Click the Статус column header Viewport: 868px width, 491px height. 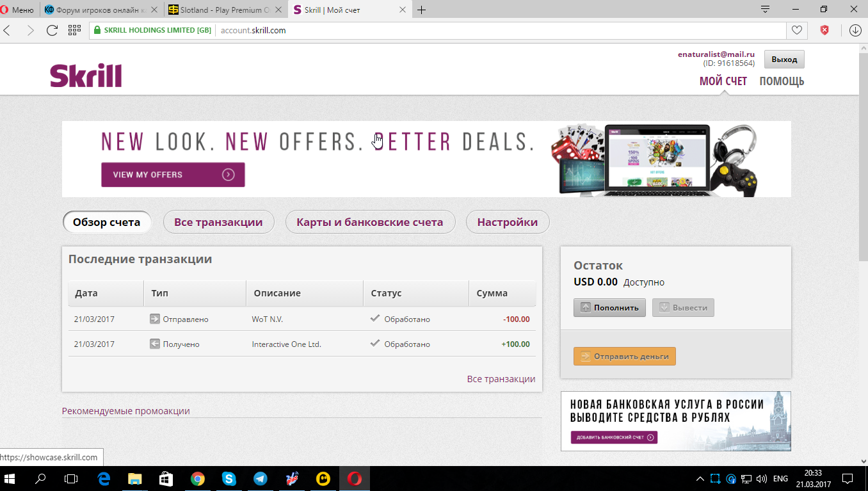click(416, 293)
